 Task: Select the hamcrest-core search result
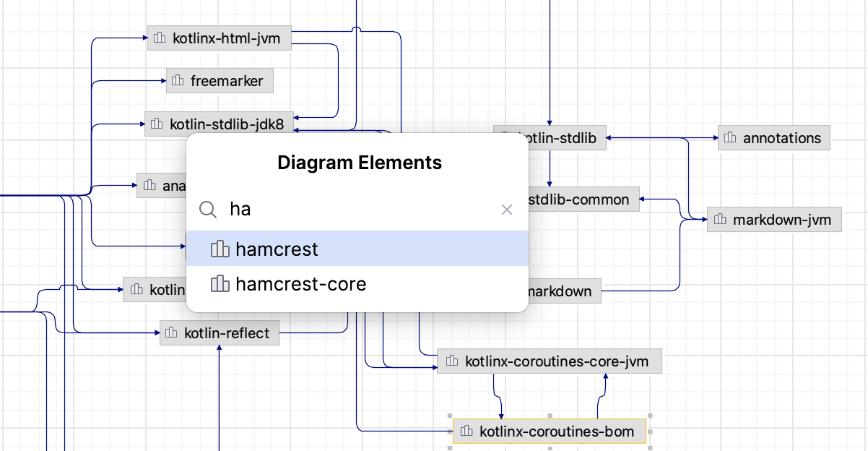[300, 284]
